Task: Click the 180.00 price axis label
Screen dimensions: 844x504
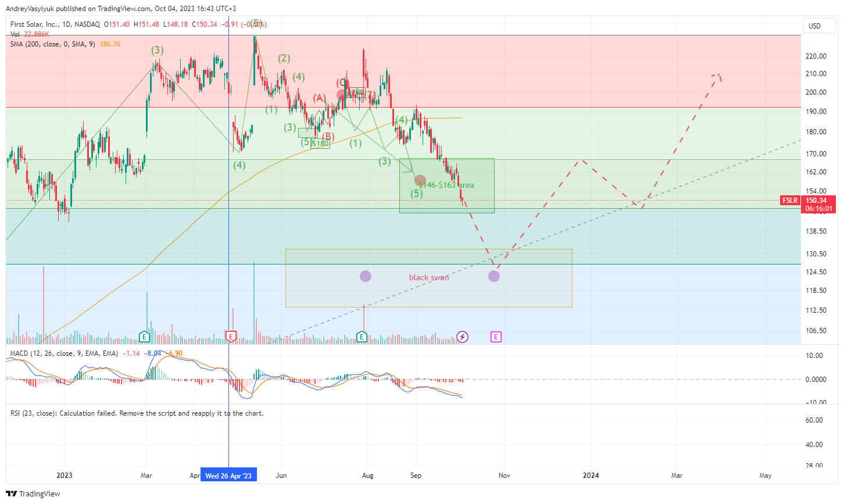Action: [x=816, y=132]
